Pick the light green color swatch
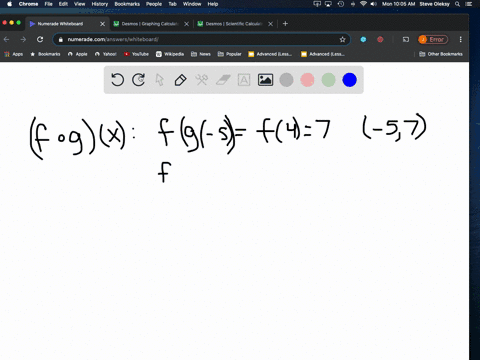480x360 pixels. 328,80
